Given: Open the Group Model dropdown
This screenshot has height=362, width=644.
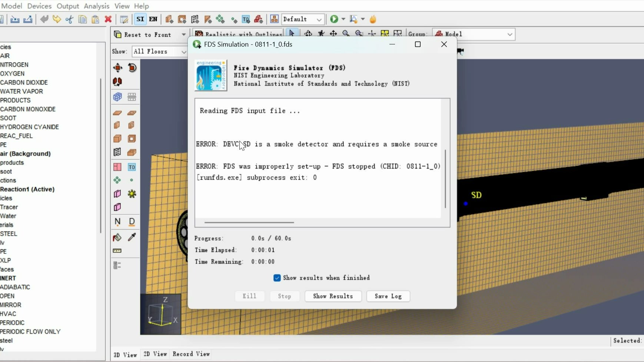Looking at the screenshot, I should (x=474, y=34).
